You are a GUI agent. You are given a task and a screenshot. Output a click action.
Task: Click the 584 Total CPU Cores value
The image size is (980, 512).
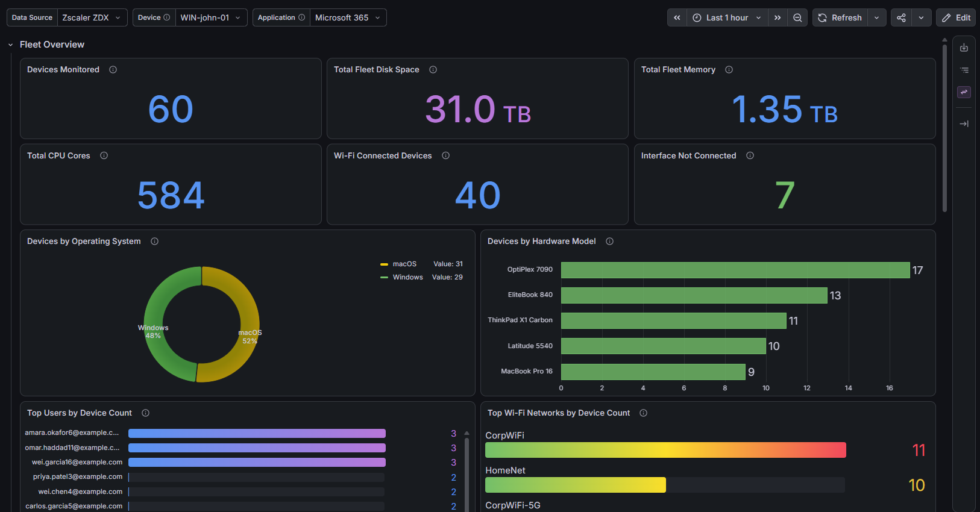[171, 195]
